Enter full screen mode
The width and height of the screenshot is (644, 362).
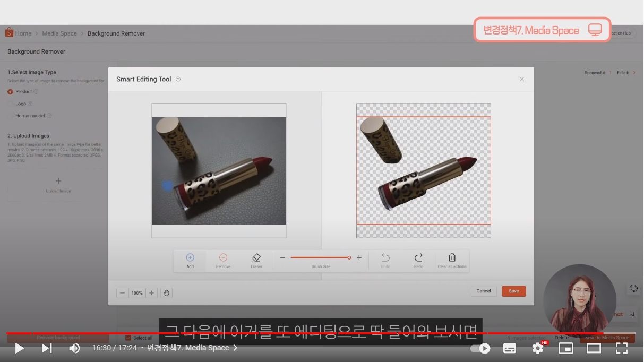pyautogui.click(x=622, y=348)
